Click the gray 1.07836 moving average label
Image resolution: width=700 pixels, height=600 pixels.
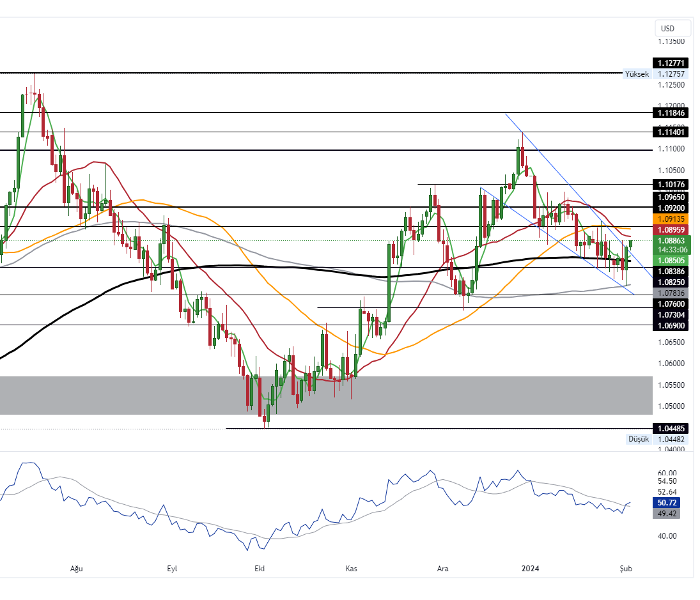(671, 293)
